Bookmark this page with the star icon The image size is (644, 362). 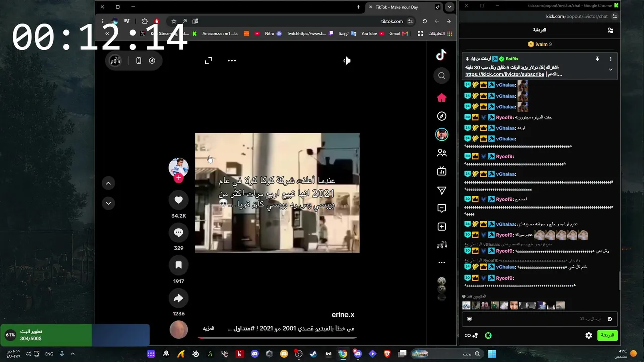174,21
